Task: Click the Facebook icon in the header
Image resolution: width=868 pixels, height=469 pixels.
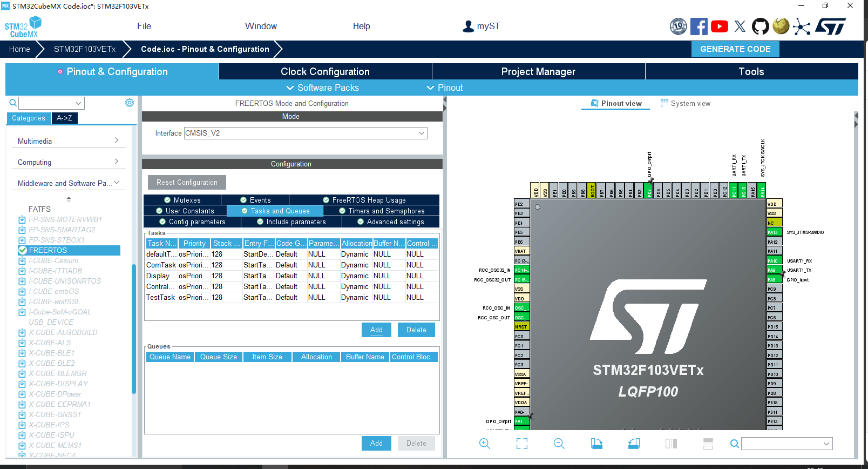Action: [699, 26]
